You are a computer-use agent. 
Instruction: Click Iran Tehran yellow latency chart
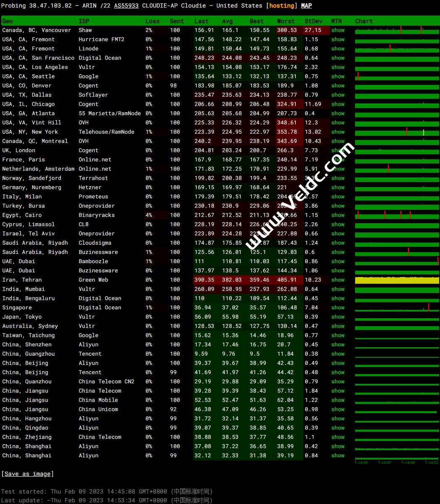pos(397,280)
